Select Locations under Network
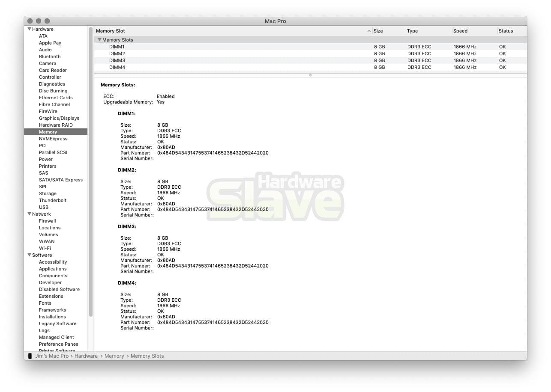Viewport: 551px width, 392px height. pyautogui.click(x=50, y=228)
